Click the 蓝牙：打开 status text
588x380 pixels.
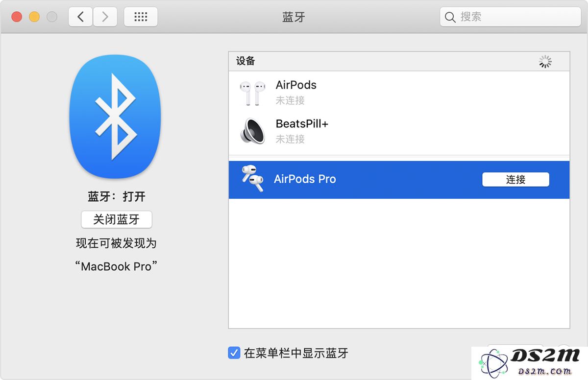[117, 196]
